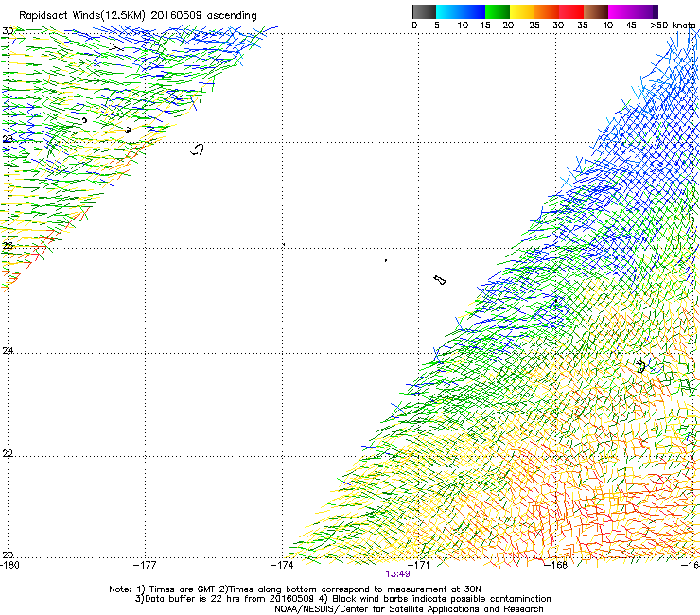The height and width of the screenshot is (615, 700).
Task: Click the -177 longitude axis label
Action: 145,565
